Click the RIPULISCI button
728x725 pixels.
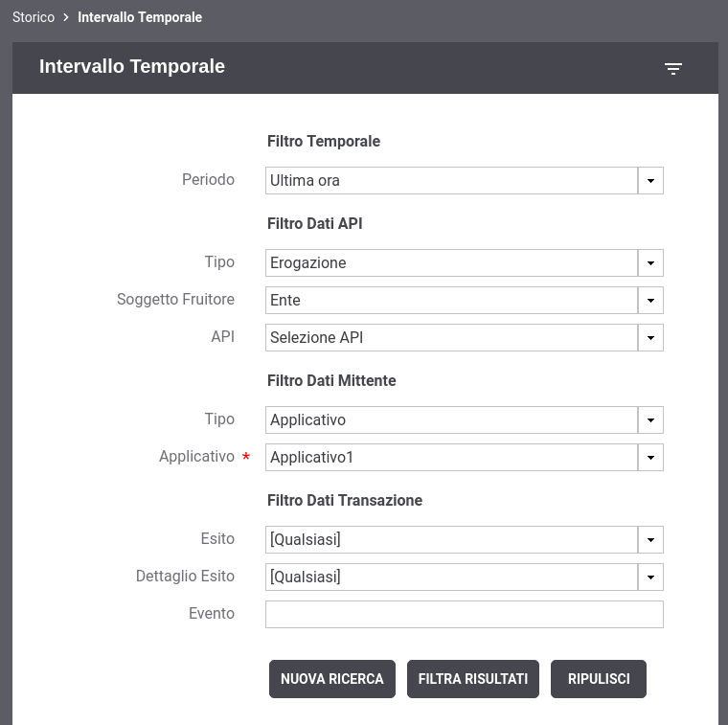point(599,679)
